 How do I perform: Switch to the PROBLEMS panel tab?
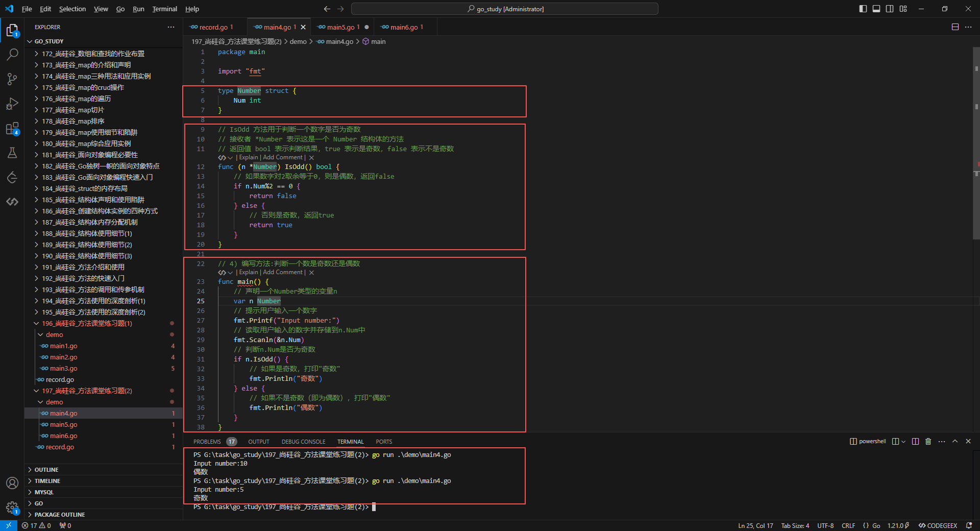(x=207, y=442)
